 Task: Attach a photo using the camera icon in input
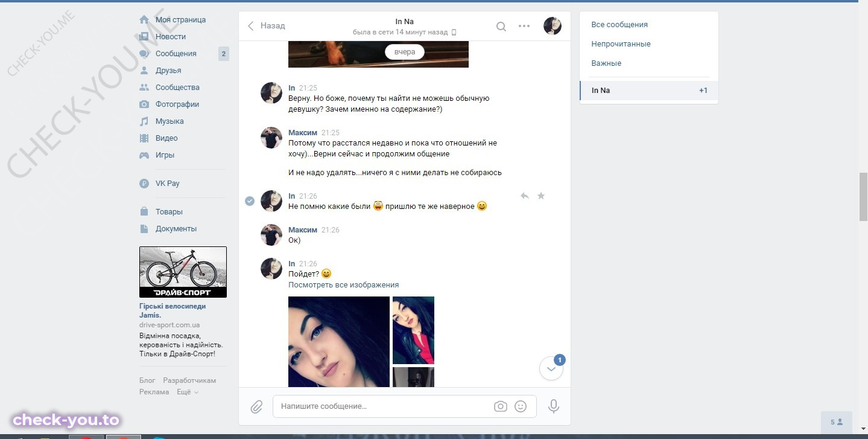(501, 406)
